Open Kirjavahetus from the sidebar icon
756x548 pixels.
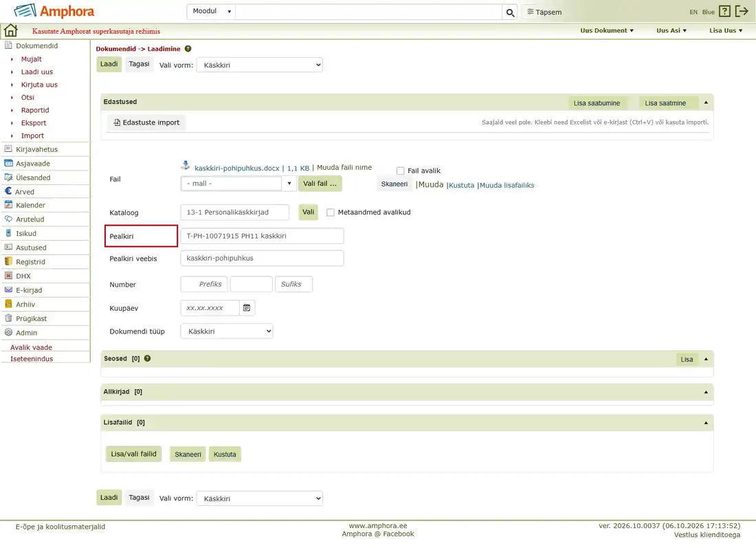click(8, 149)
